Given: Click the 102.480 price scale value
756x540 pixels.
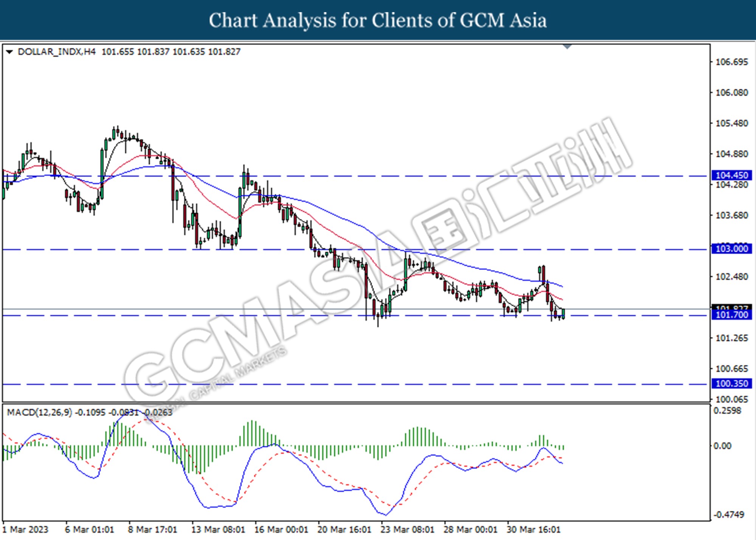Looking at the screenshot, I should pyautogui.click(x=732, y=277).
